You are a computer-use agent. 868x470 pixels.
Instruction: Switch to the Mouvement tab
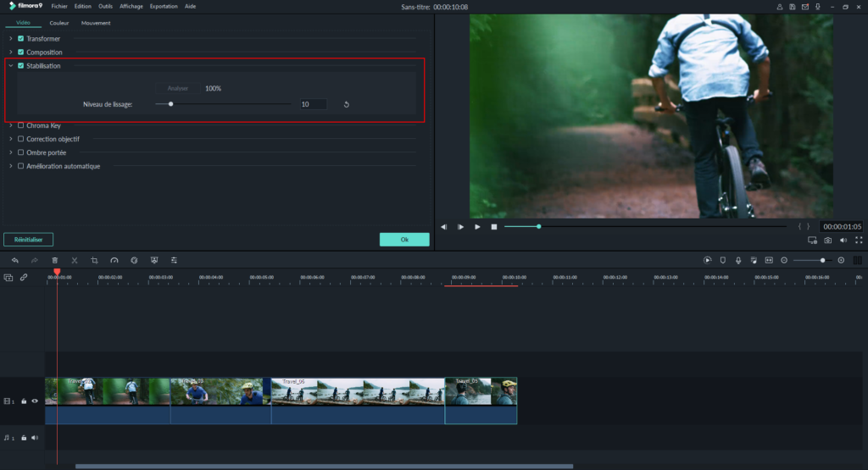coord(96,23)
